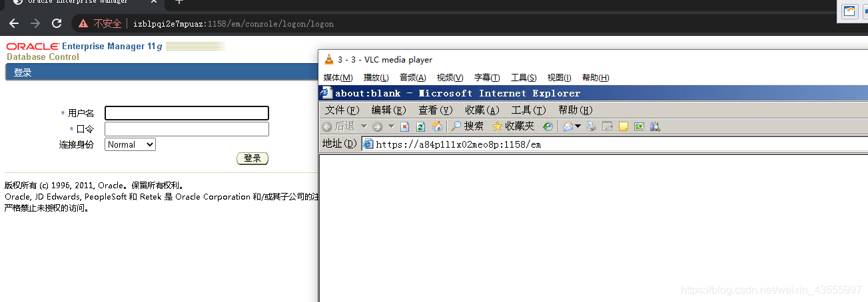Click the not-secure warning icon in Chrome
The height and width of the screenshot is (302, 868).
(83, 23)
